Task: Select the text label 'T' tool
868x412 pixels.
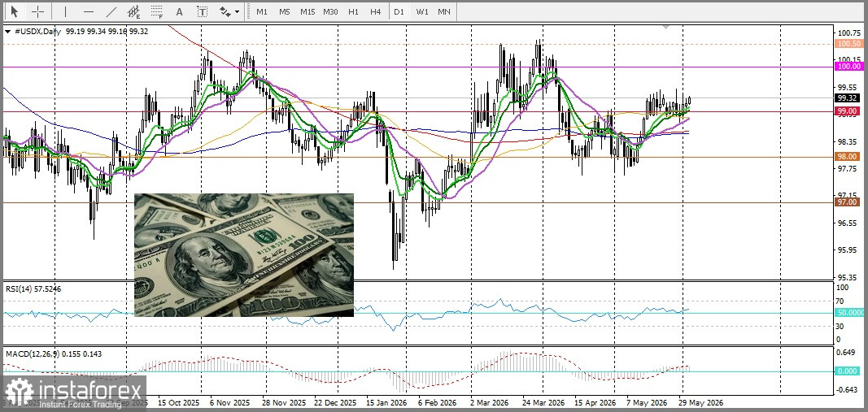Action: pos(203,11)
